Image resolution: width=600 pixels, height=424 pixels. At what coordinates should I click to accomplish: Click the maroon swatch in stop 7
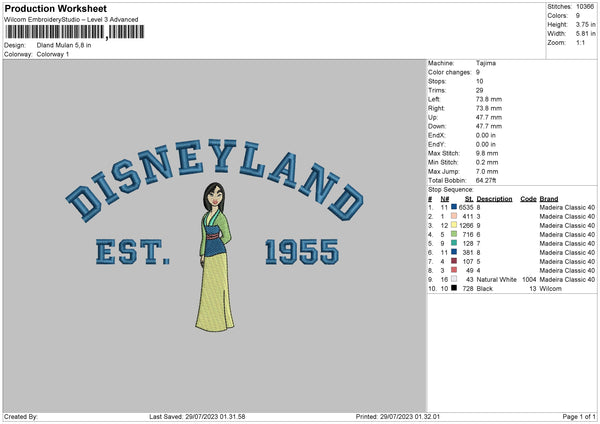[454, 260]
